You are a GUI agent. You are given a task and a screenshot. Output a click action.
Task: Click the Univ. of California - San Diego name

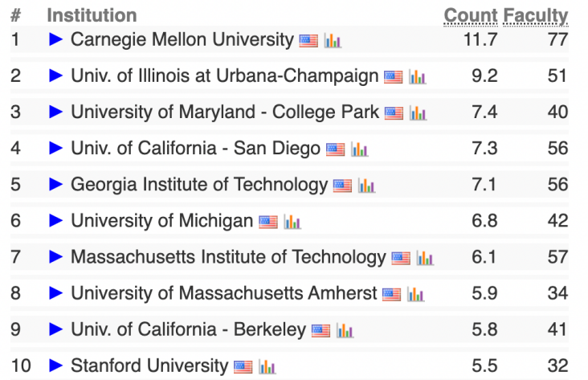tap(195, 149)
